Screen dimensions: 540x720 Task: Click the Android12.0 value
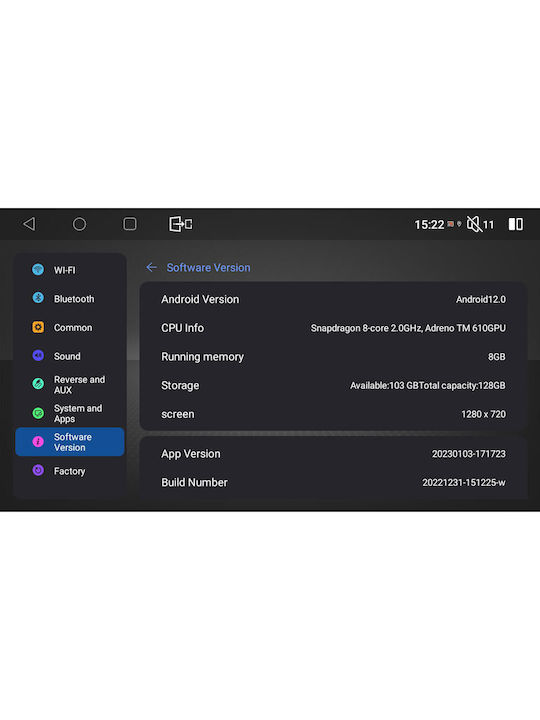coord(481,299)
